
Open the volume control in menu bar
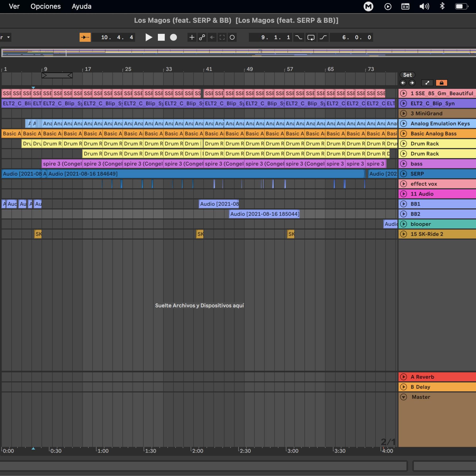click(x=424, y=6)
